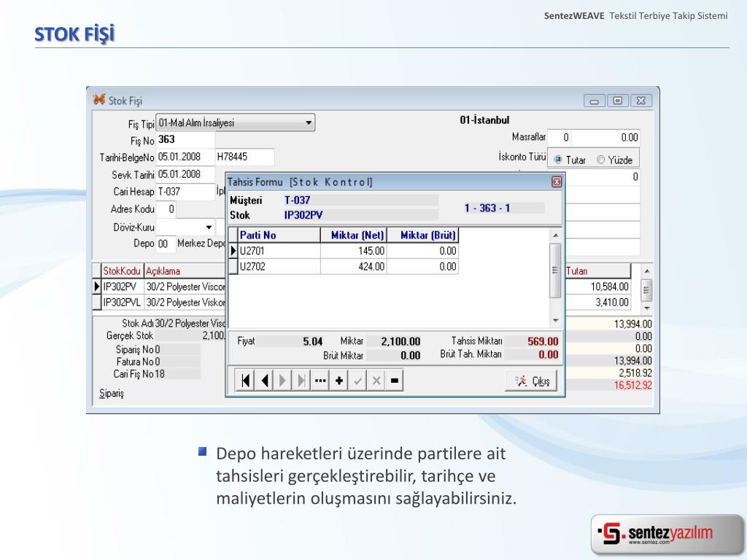This screenshot has width=747, height=560.
Task: Delete record with minus icon
Action: coord(395,381)
